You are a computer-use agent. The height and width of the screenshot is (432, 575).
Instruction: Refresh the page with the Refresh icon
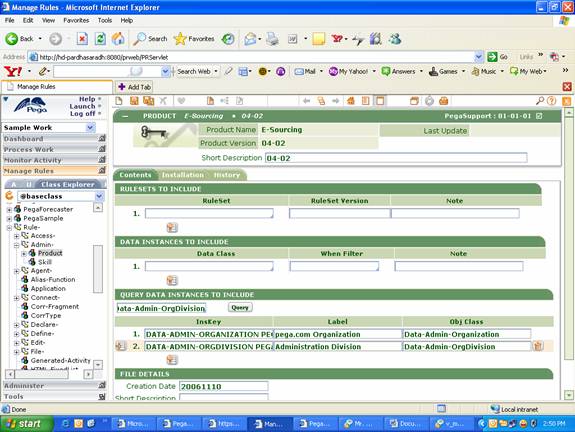point(100,39)
